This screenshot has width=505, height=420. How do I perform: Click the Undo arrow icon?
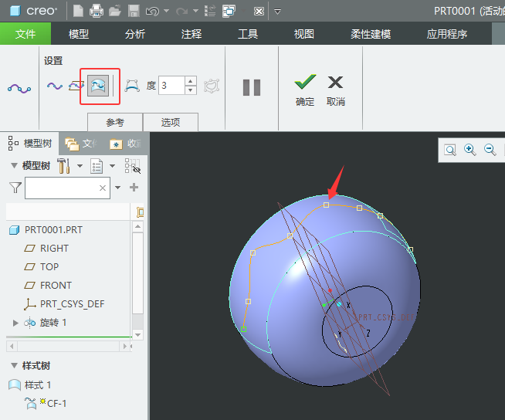(152, 12)
